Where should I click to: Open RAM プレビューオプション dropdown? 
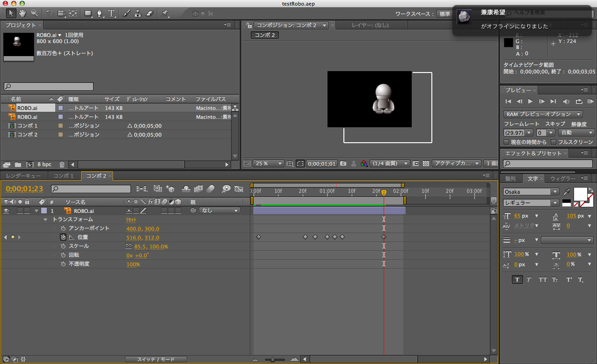pos(543,114)
